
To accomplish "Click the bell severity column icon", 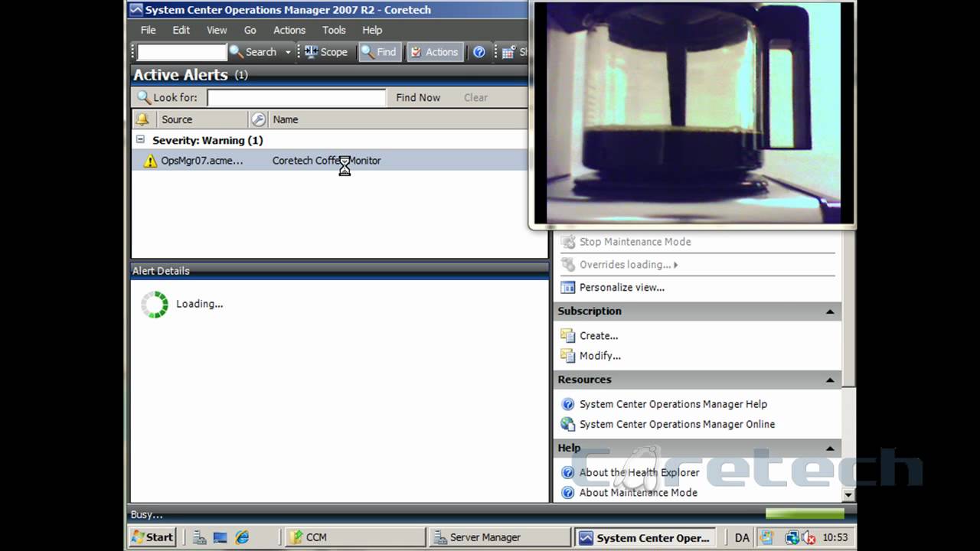I will point(142,119).
